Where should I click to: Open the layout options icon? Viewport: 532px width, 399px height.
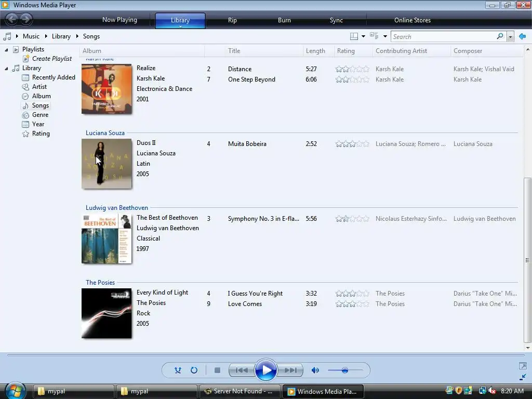[354, 36]
